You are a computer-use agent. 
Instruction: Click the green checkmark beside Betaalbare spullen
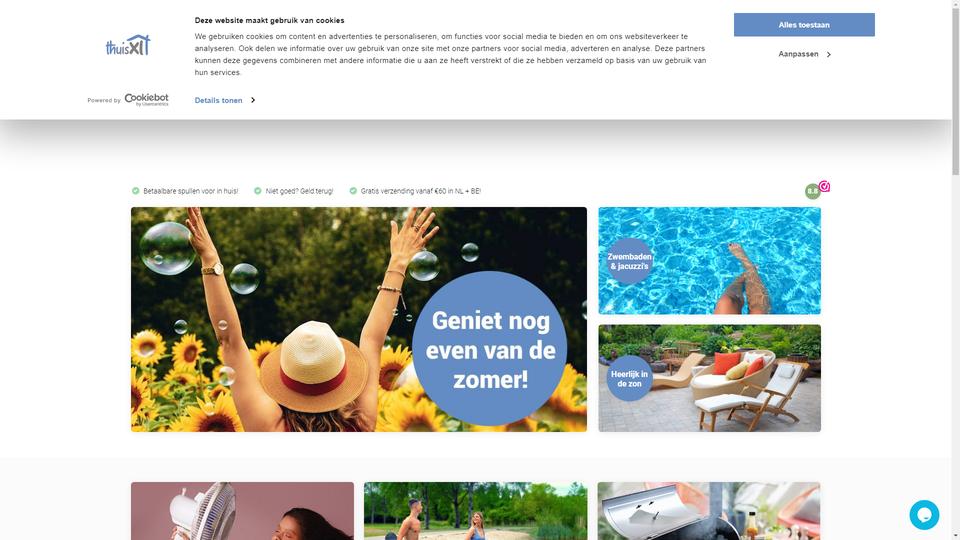[135, 191]
